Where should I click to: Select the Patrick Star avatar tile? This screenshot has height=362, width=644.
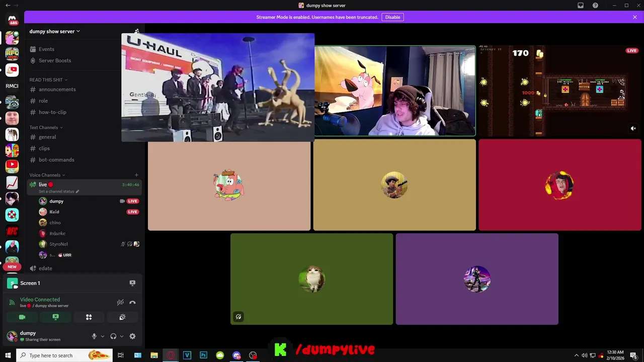click(229, 185)
